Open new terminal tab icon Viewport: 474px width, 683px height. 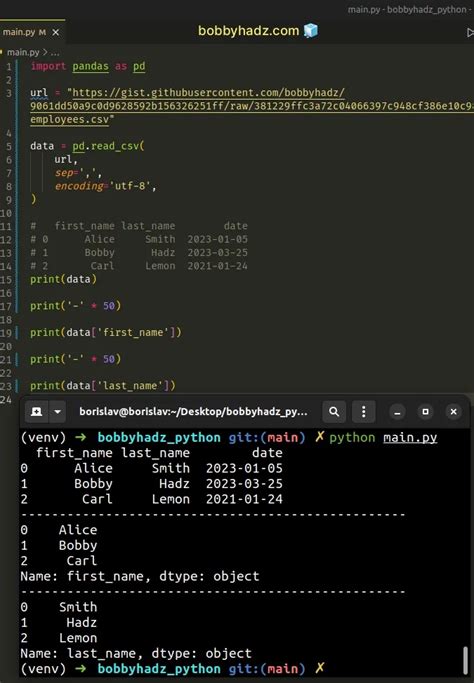point(37,412)
